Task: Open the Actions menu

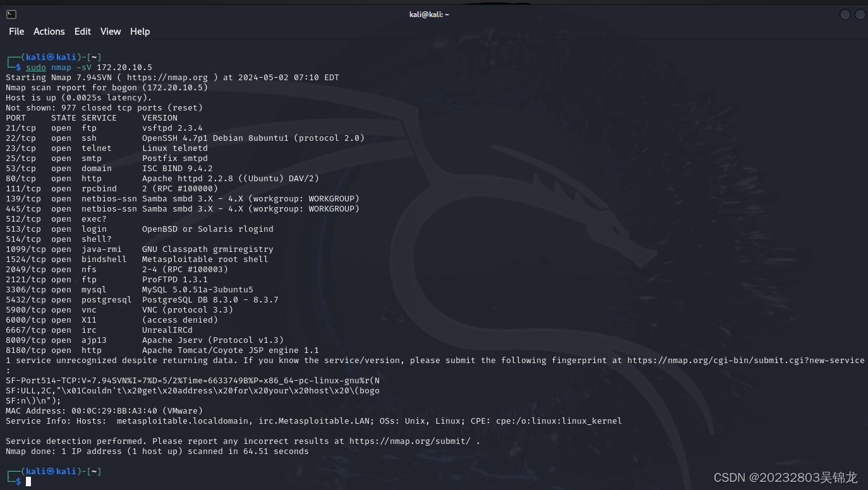Action: (x=49, y=32)
